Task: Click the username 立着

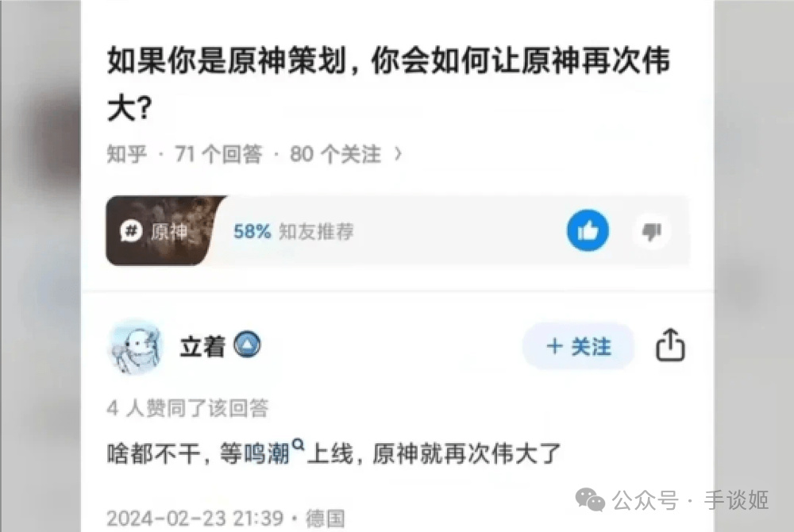Action: 202,347
